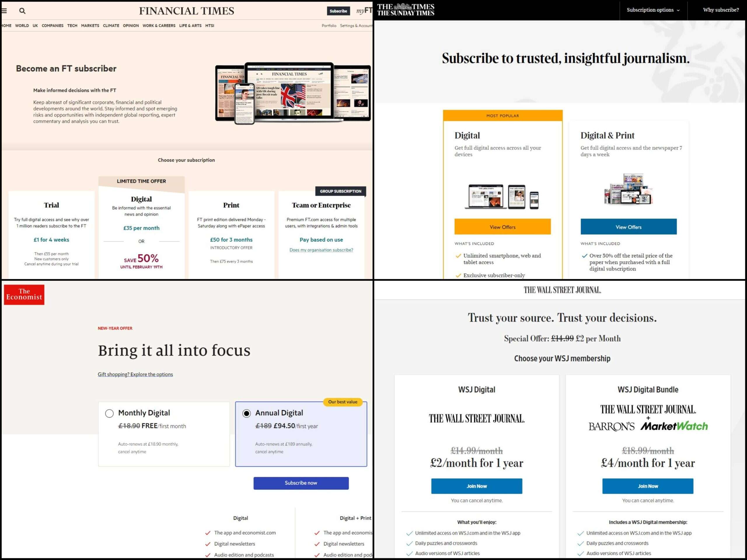Click the COMPANIES menu tab on FT
Viewport: 747px width, 560px height.
(51, 25)
